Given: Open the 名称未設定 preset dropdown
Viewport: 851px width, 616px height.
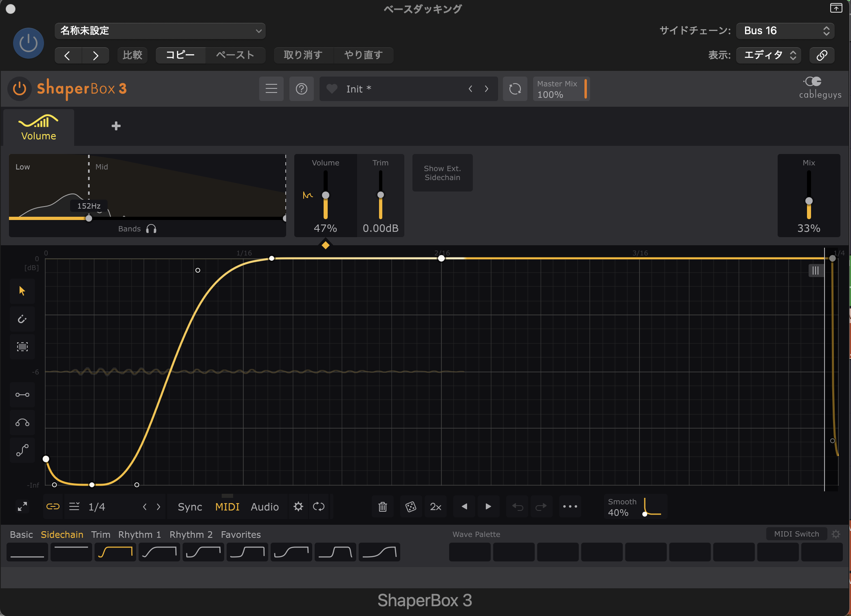Looking at the screenshot, I should click(x=160, y=31).
